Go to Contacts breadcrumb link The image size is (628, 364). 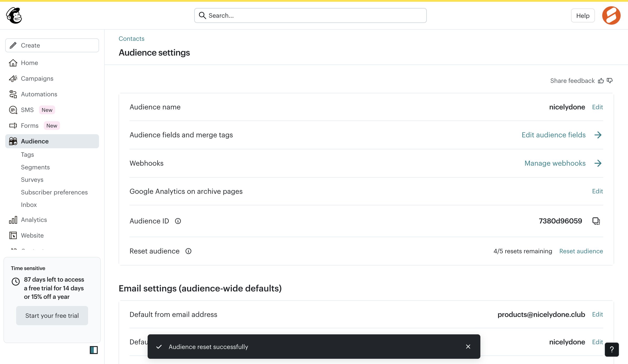coord(131,39)
